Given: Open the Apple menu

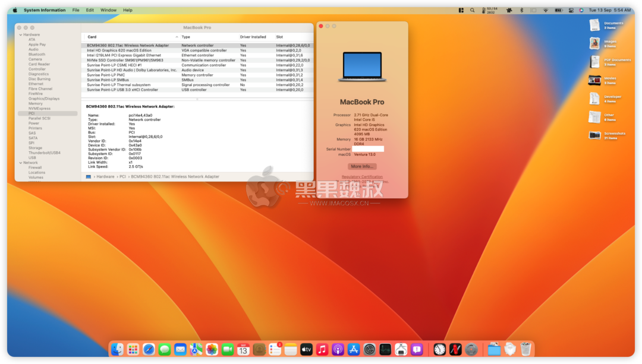Looking at the screenshot, I should (x=15, y=10).
